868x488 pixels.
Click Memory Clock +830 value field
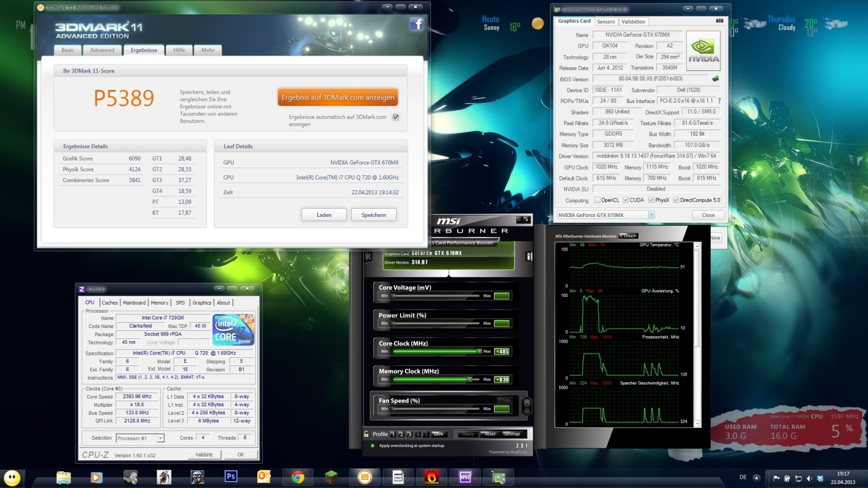pos(502,380)
